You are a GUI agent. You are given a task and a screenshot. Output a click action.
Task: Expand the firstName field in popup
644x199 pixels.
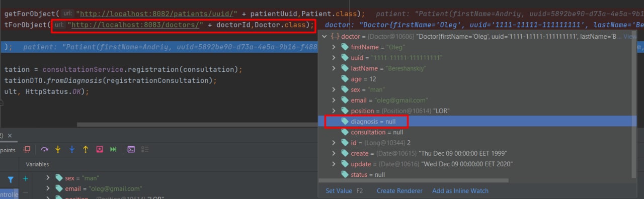click(333, 47)
